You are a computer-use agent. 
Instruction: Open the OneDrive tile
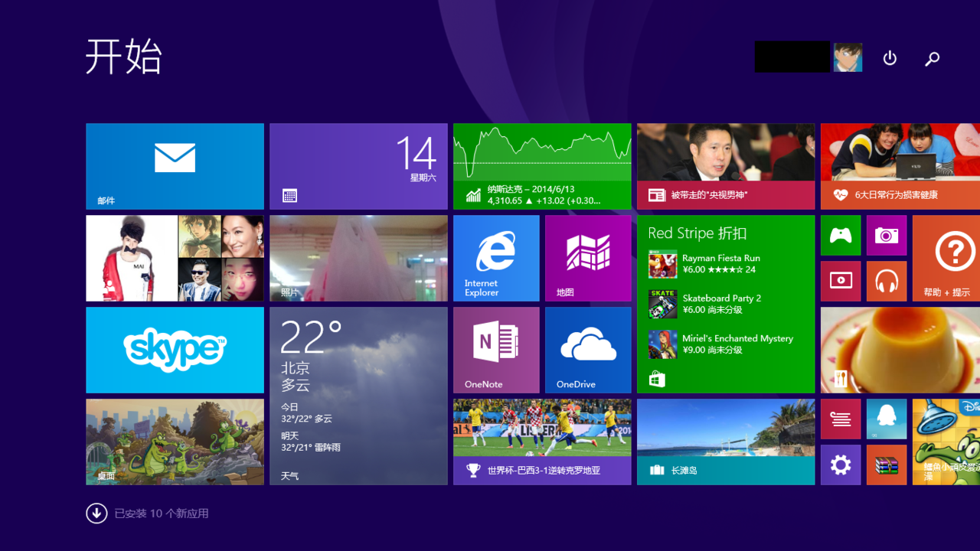tap(588, 350)
